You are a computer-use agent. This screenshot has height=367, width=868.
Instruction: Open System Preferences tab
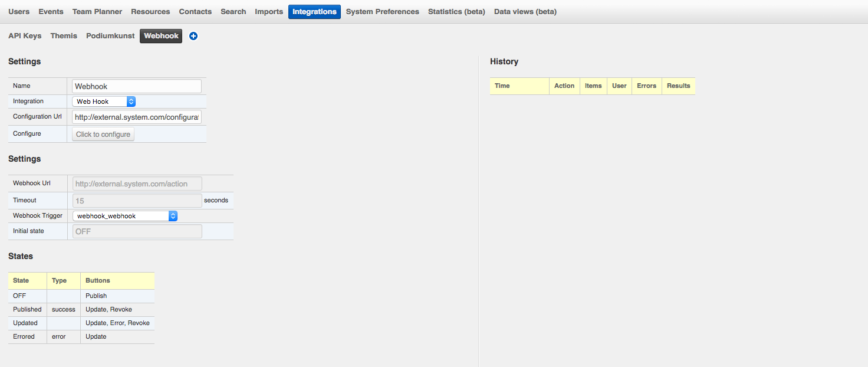382,12
